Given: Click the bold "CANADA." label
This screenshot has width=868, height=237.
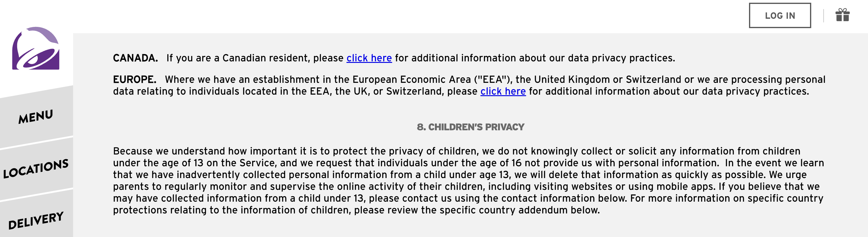Looking at the screenshot, I should click(x=136, y=58).
